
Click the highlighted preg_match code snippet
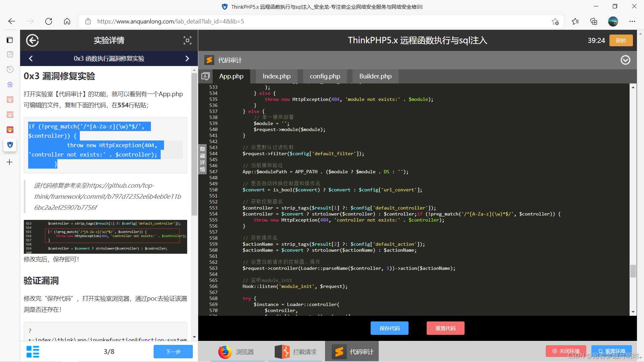[x=105, y=145]
